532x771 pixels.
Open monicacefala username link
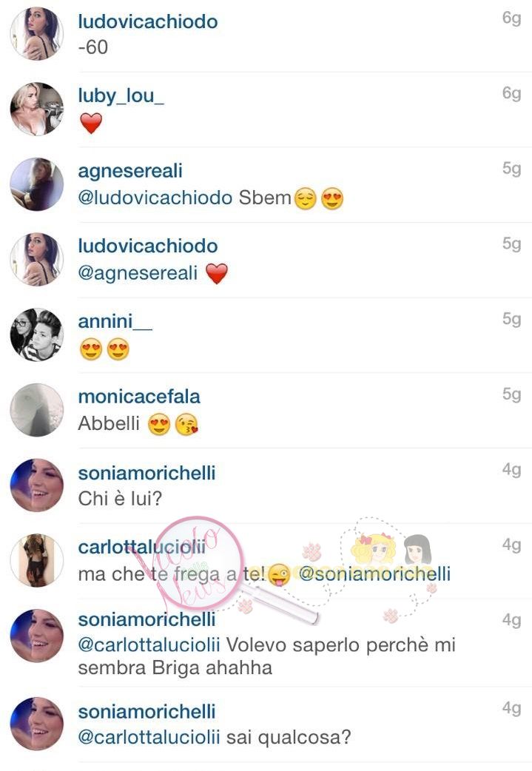139,397
